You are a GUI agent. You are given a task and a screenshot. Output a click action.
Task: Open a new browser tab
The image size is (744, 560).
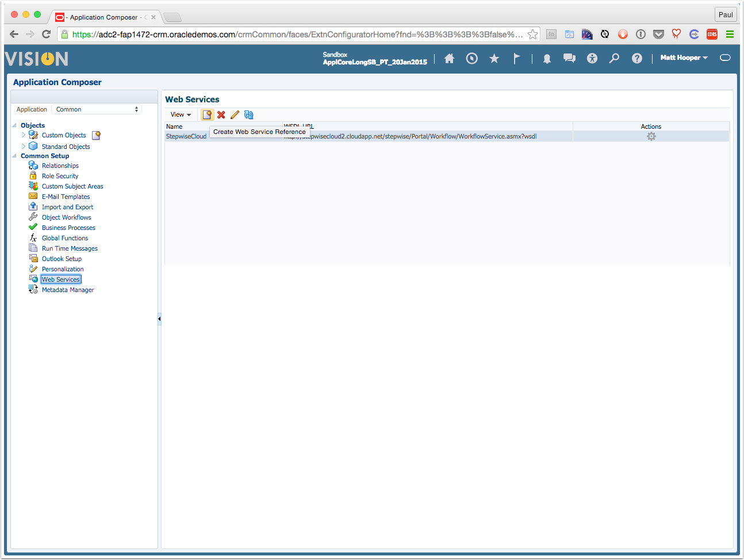coord(172,18)
